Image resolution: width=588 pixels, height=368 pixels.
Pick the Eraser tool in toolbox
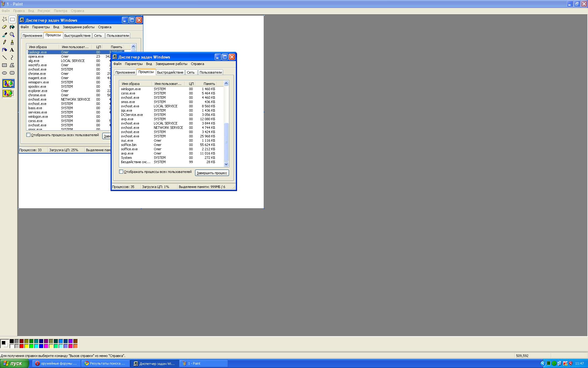click(x=5, y=27)
